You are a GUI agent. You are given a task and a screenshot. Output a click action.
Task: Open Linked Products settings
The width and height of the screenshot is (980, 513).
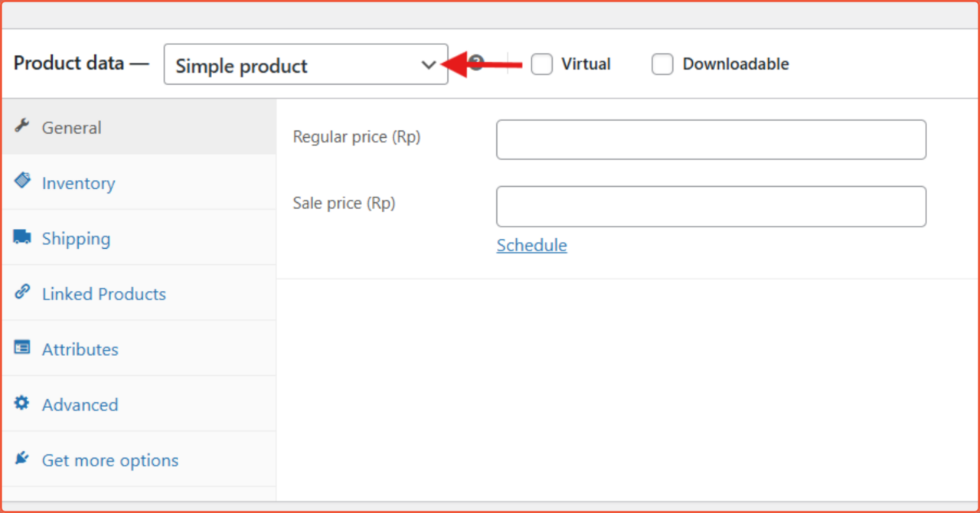[x=103, y=293]
